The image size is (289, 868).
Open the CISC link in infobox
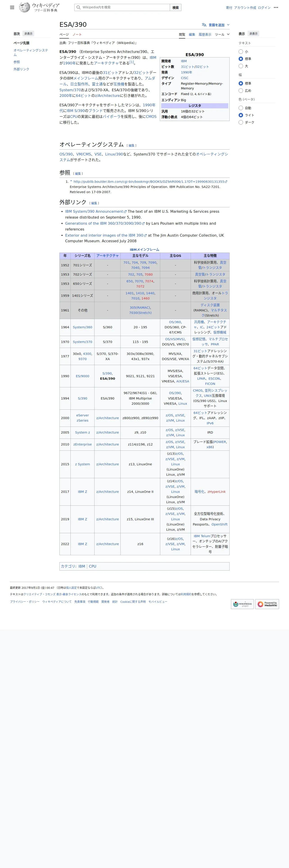[x=185, y=78]
